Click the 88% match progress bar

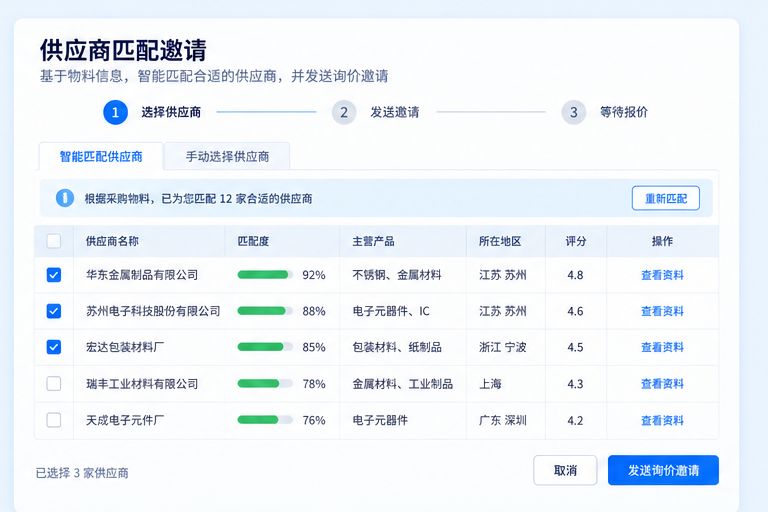[265, 311]
